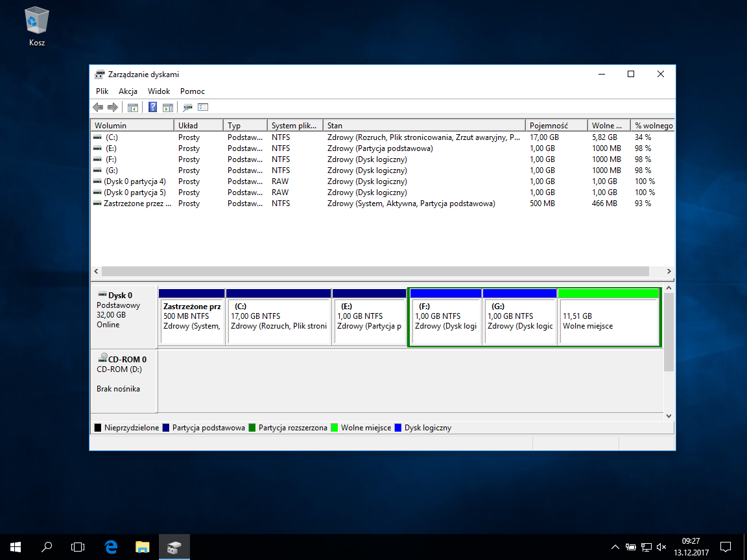
Task: Open Help via the blue question mark icon
Action: click(x=153, y=107)
